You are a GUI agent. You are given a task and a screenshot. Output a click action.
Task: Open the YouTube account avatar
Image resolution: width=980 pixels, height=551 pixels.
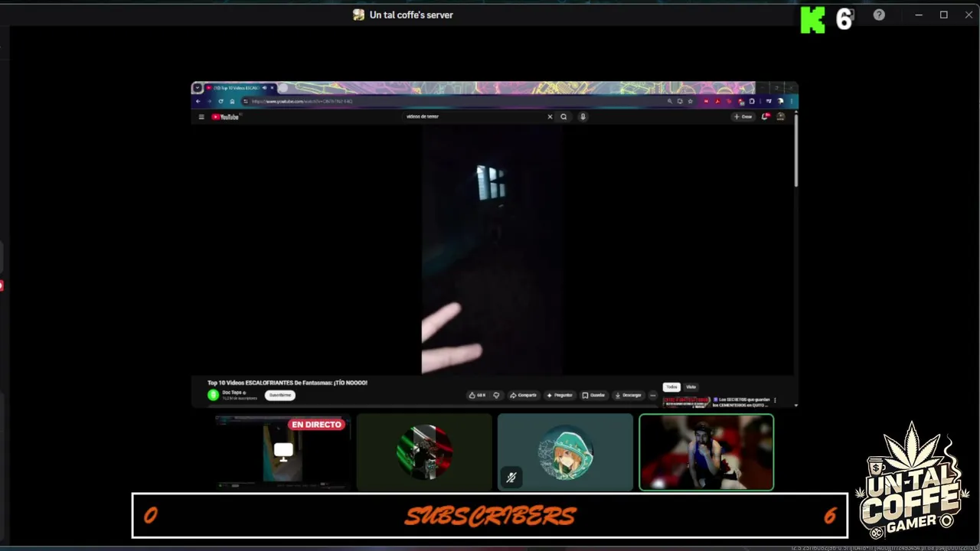pos(781,117)
